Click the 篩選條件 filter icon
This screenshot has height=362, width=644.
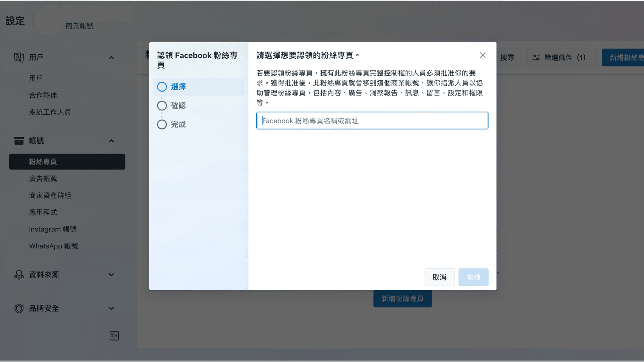point(536,57)
